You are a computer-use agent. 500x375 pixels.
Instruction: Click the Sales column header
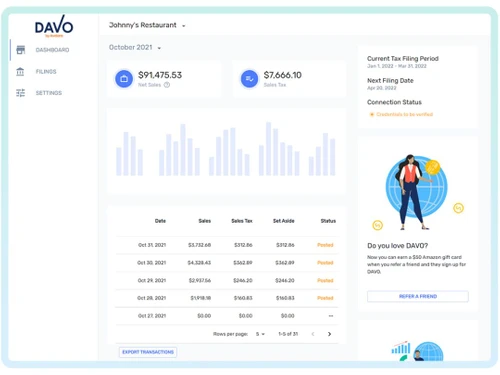(205, 221)
